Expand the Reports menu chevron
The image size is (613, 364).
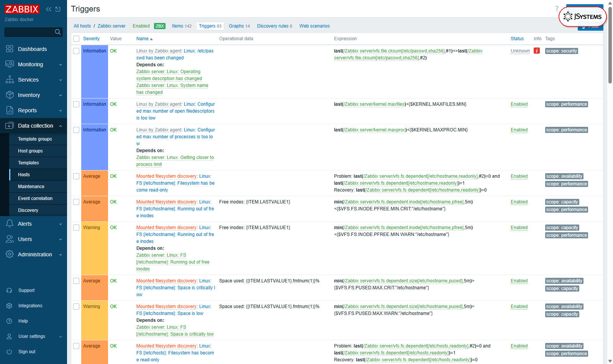click(x=61, y=111)
